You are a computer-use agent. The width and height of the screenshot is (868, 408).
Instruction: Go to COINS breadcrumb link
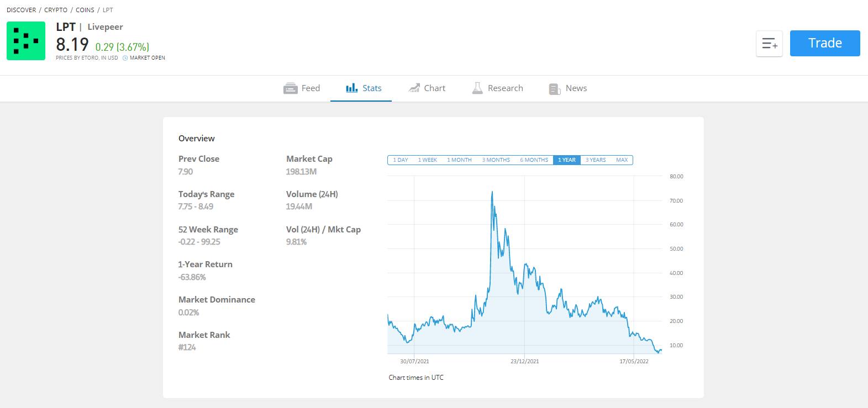pos(85,10)
